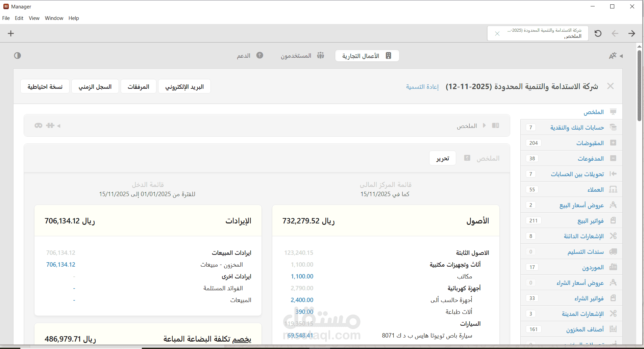
Task: Click the الإيرادات total 706,134.12
Action: (70, 221)
